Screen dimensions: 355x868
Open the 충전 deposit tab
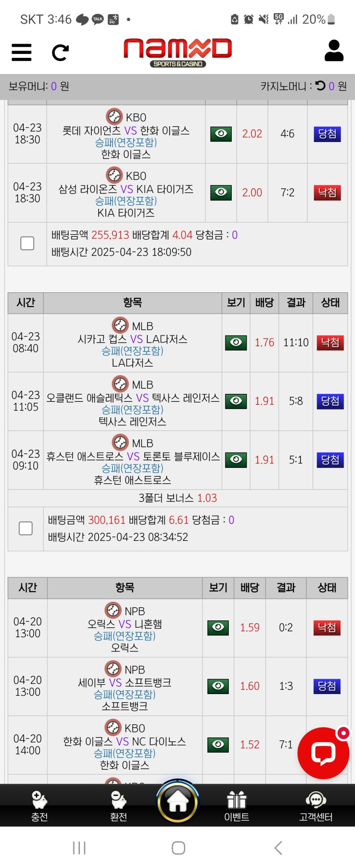click(x=40, y=806)
